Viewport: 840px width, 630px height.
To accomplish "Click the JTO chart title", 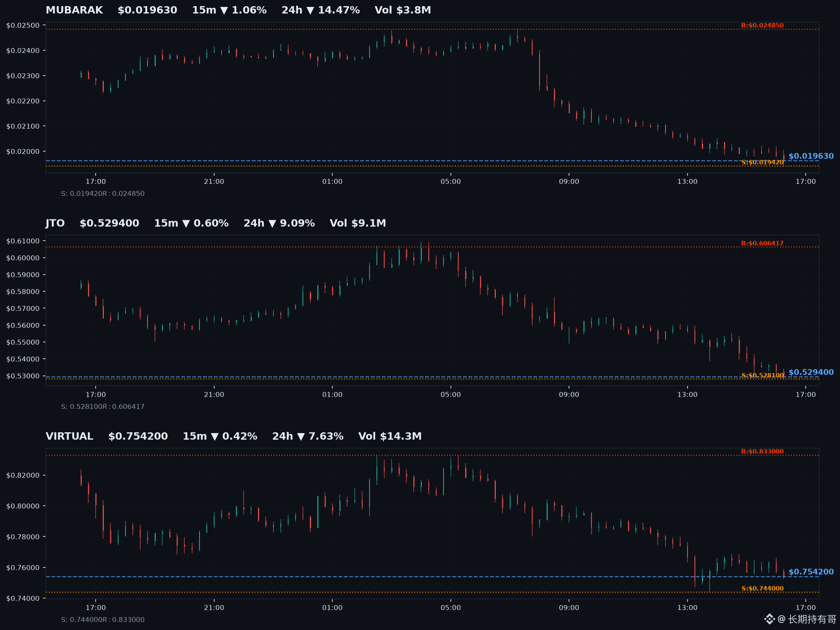I will tap(55, 223).
